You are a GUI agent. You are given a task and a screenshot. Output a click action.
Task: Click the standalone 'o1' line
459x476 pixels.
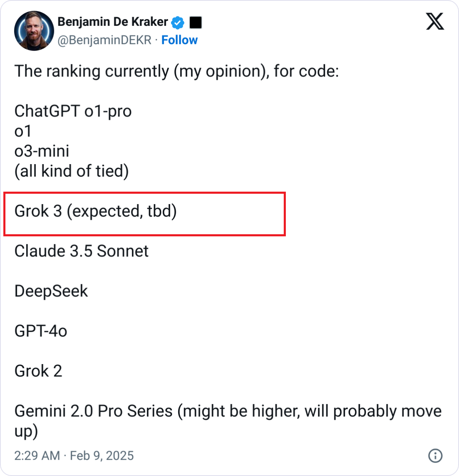23,131
